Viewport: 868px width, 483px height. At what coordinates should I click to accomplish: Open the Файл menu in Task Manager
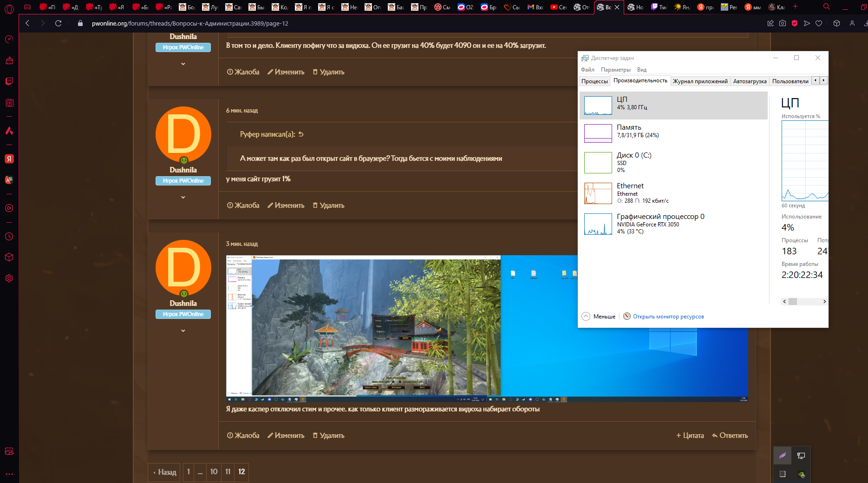click(x=587, y=70)
